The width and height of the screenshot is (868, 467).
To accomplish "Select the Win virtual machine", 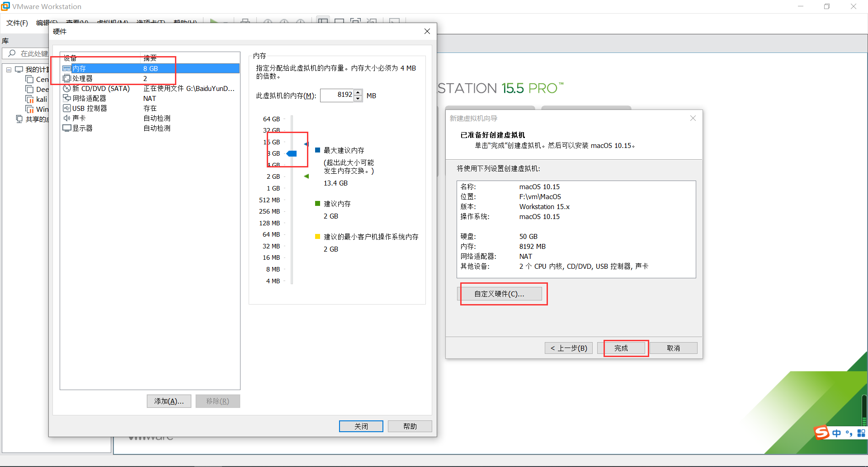I will coord(42,109).
